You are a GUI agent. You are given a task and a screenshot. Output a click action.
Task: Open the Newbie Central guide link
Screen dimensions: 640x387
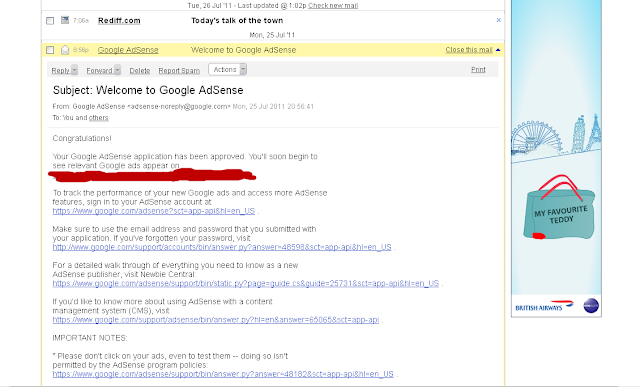click(x=246, y=283)
